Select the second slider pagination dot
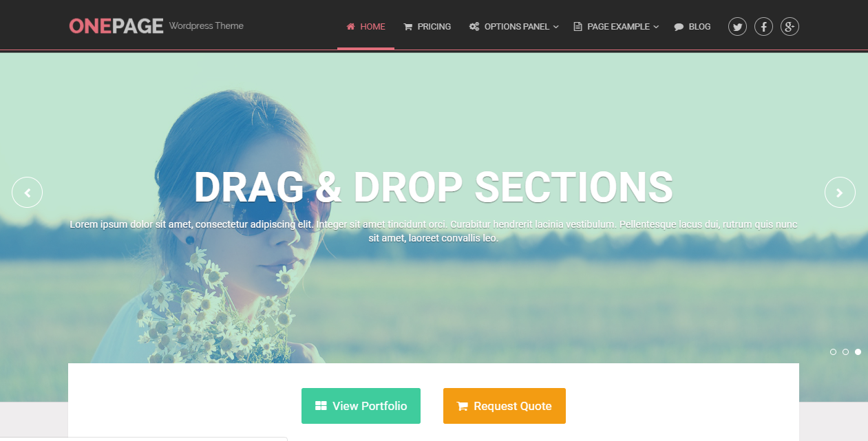This screenshot has height=441, width=868. (845, 352)
